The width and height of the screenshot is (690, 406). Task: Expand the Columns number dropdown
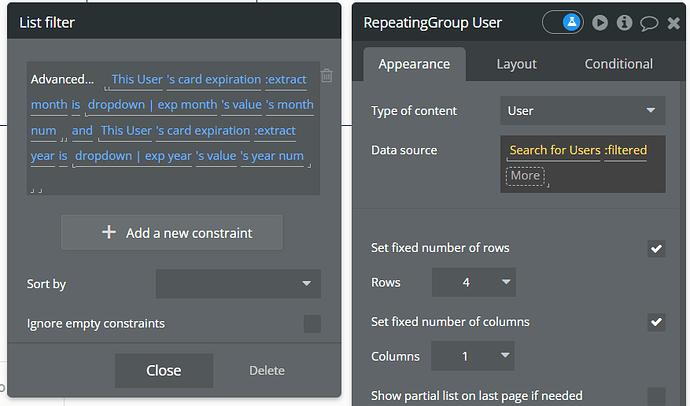click(x=474, y=356)
